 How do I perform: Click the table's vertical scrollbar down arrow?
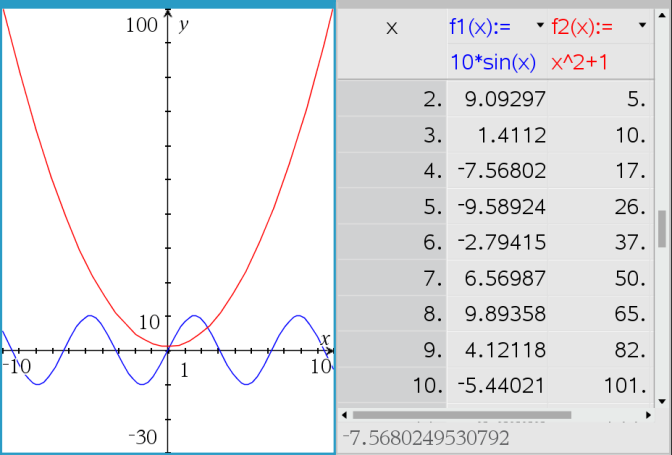click(661, 401)
